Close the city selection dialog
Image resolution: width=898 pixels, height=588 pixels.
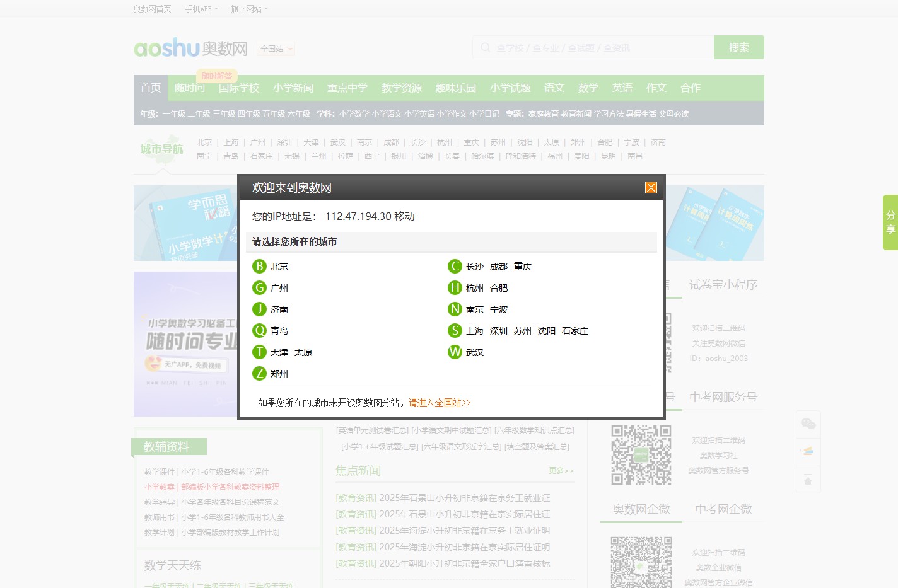pyautogui.click(x=651, y=188)
